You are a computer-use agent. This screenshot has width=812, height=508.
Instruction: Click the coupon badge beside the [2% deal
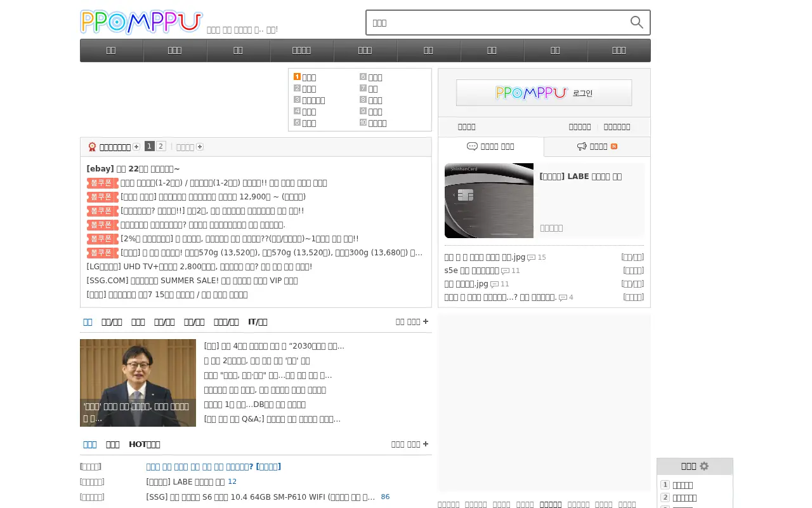103,239
